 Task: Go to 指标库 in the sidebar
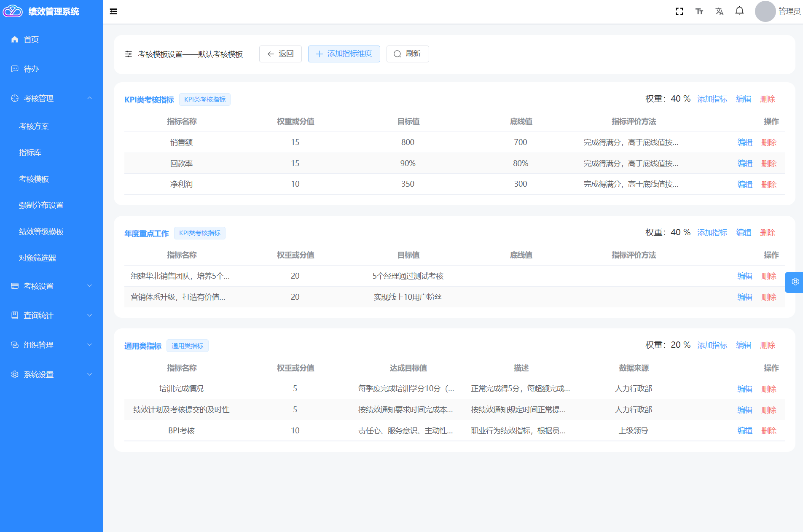click(x=30, y=153)
